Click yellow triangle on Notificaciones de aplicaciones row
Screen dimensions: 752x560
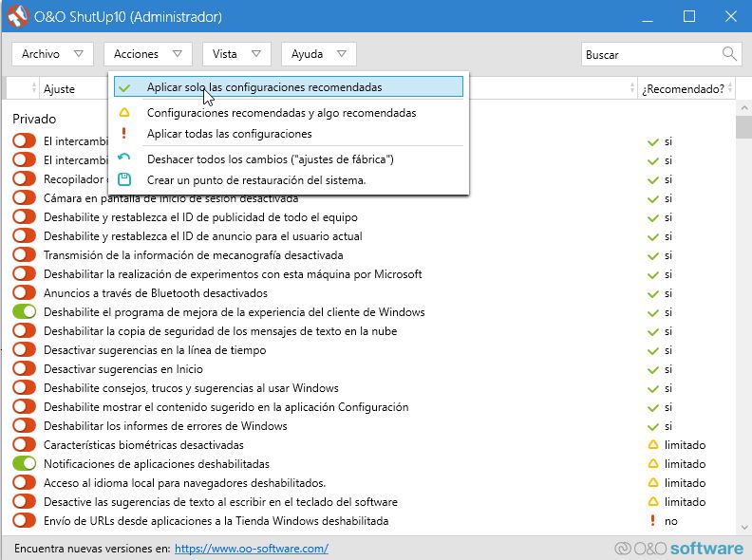coord(652,463)
